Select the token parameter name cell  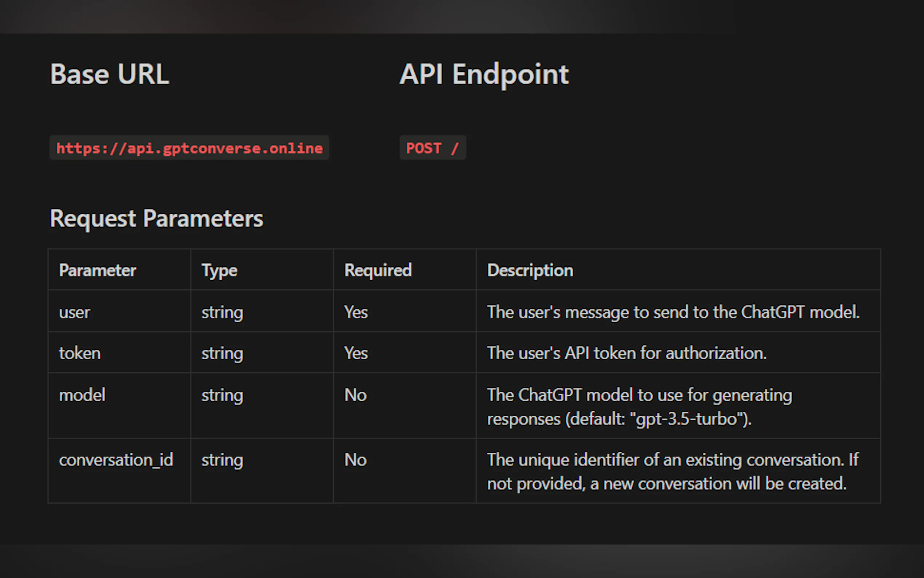[x=80, y=353]
